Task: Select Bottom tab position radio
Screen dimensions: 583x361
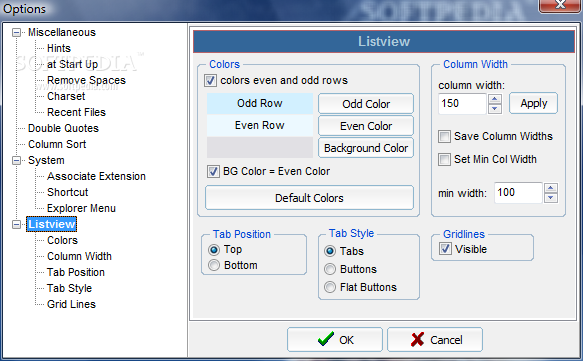Action: pos(214,265)
